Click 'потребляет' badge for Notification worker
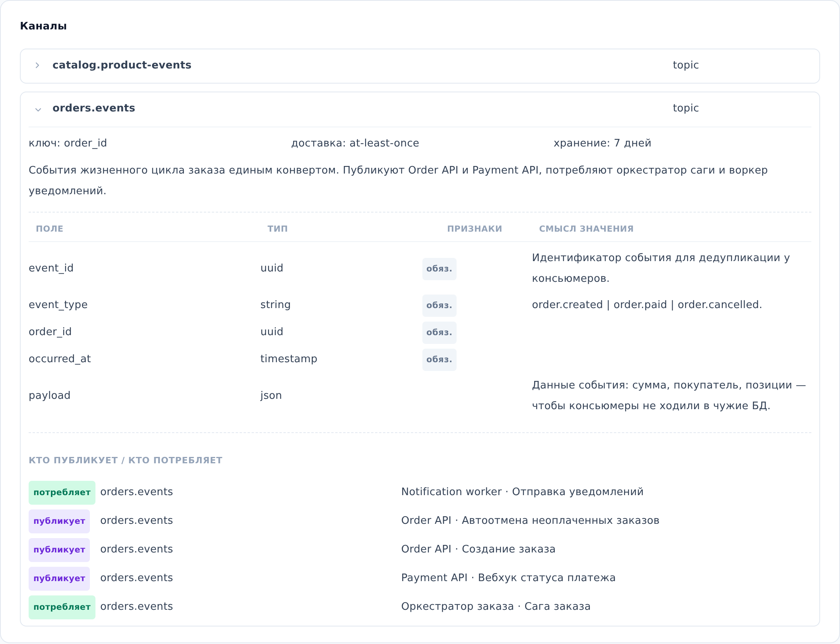The width and height of the screenshot is (840, 644). point(62,492)
